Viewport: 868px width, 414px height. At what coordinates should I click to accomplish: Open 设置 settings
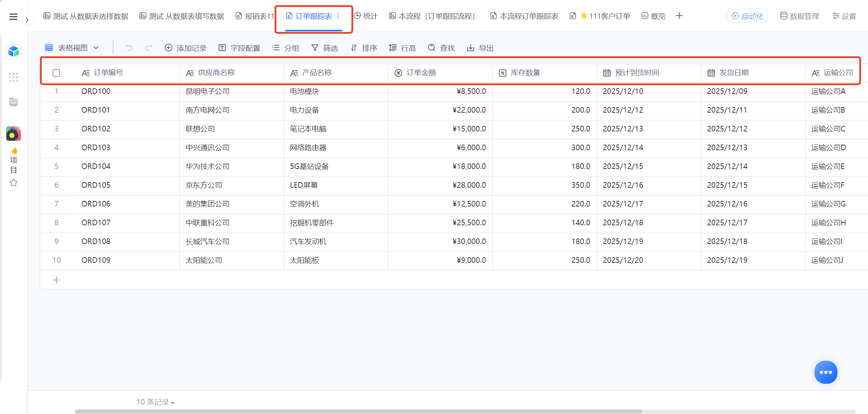pyautogui.click(x=844, y=16)
